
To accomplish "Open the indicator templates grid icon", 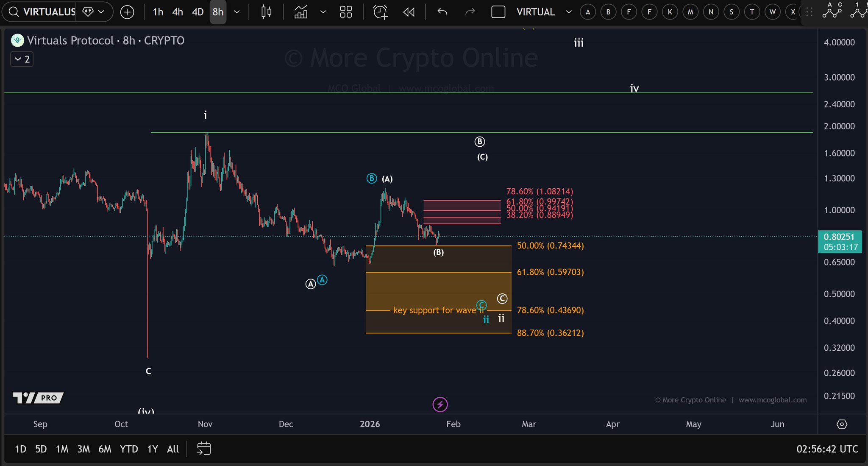I will [346, 12].
